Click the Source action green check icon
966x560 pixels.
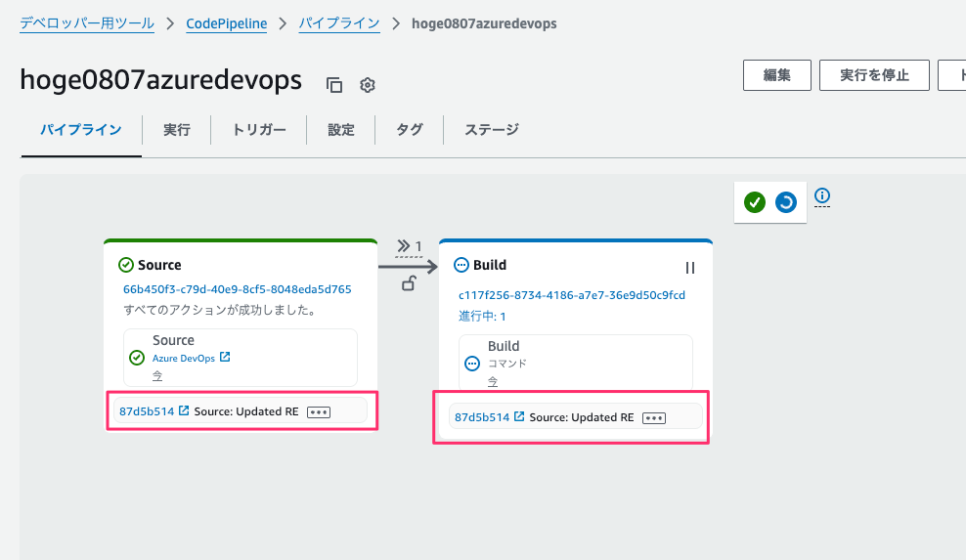tap(137, 358)
